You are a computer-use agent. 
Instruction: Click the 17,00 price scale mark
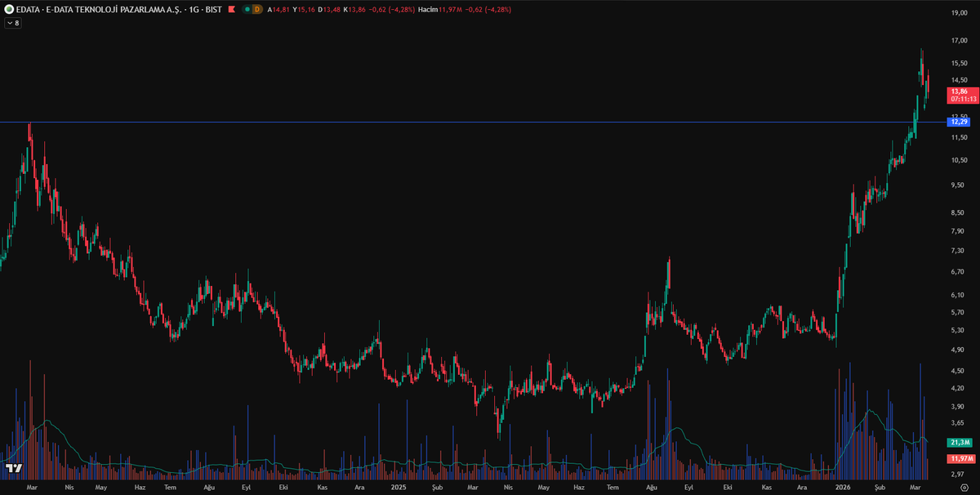tap(959, 41)
